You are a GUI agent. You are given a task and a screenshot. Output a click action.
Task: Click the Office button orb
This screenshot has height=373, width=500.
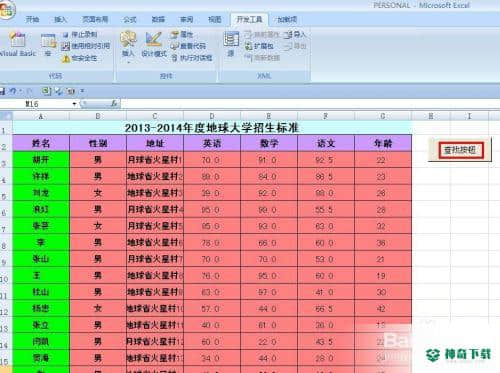7,10
